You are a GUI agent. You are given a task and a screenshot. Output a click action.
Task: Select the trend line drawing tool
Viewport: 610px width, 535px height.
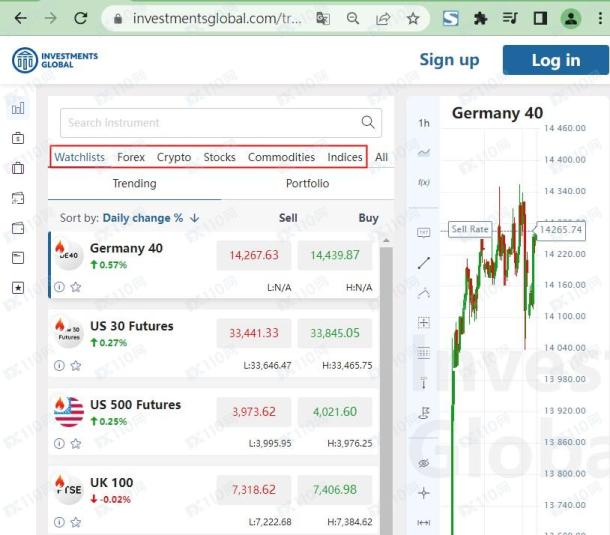coord(424,263)
